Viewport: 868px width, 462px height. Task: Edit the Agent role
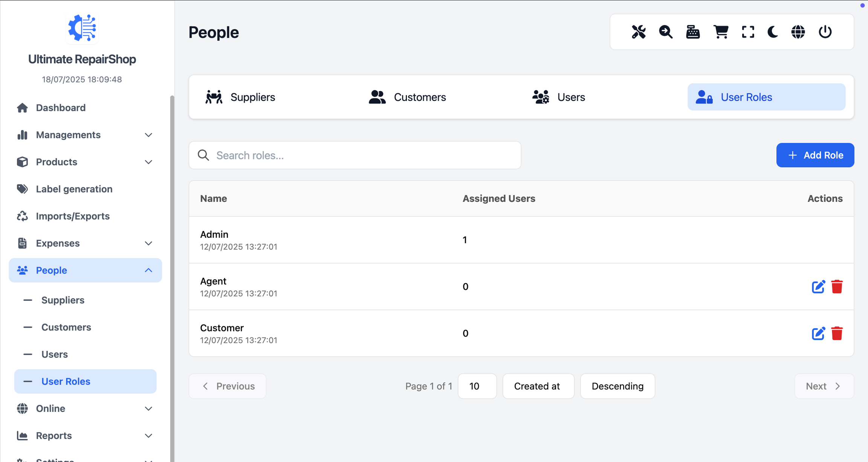click(x=818, y=287)
